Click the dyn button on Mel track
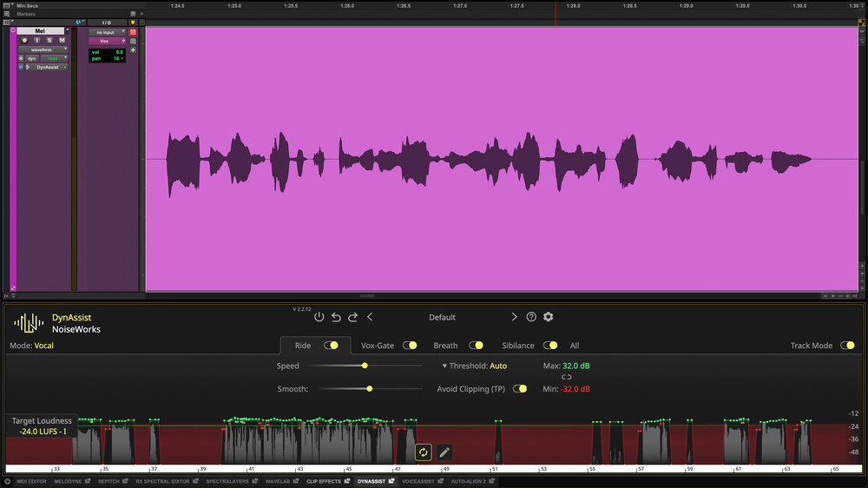 (x=31, y=58)
